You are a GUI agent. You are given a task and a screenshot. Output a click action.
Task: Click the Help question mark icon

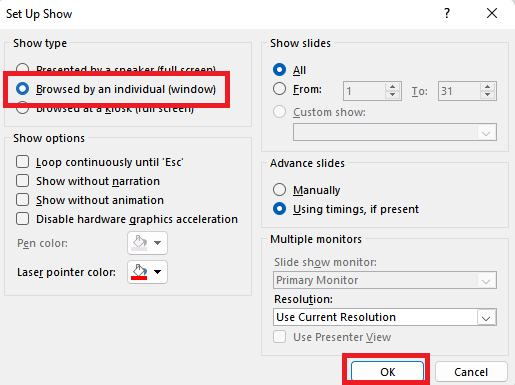(x=447, y=13)
